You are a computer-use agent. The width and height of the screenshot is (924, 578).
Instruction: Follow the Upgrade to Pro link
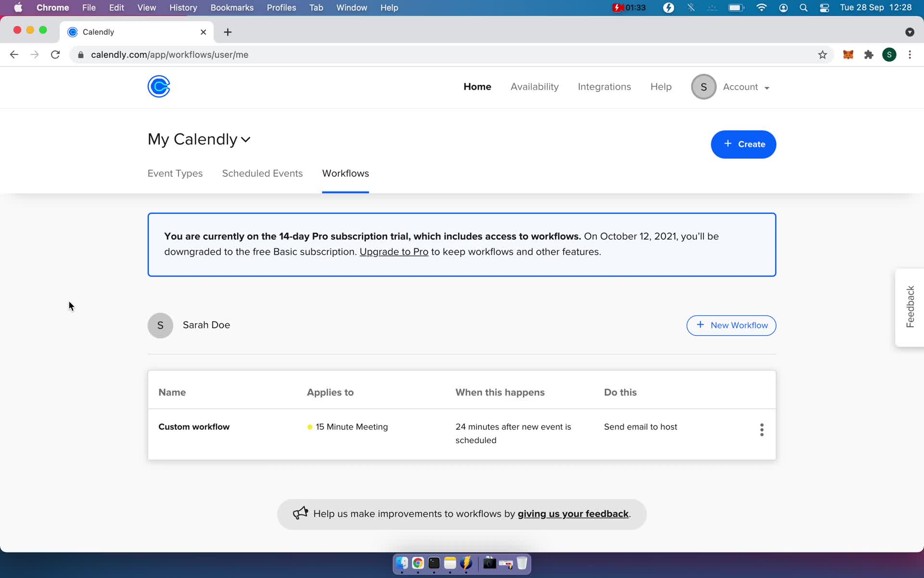[x=394, y=252]
